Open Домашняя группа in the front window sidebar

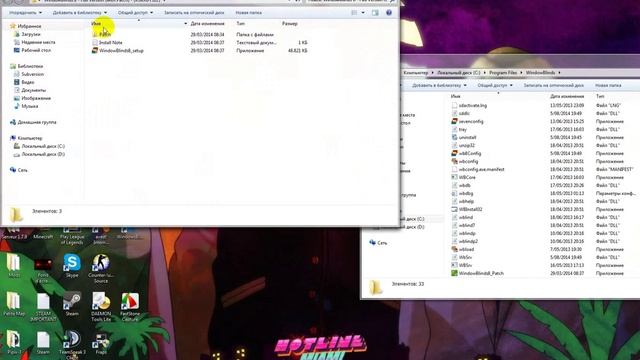37,122
